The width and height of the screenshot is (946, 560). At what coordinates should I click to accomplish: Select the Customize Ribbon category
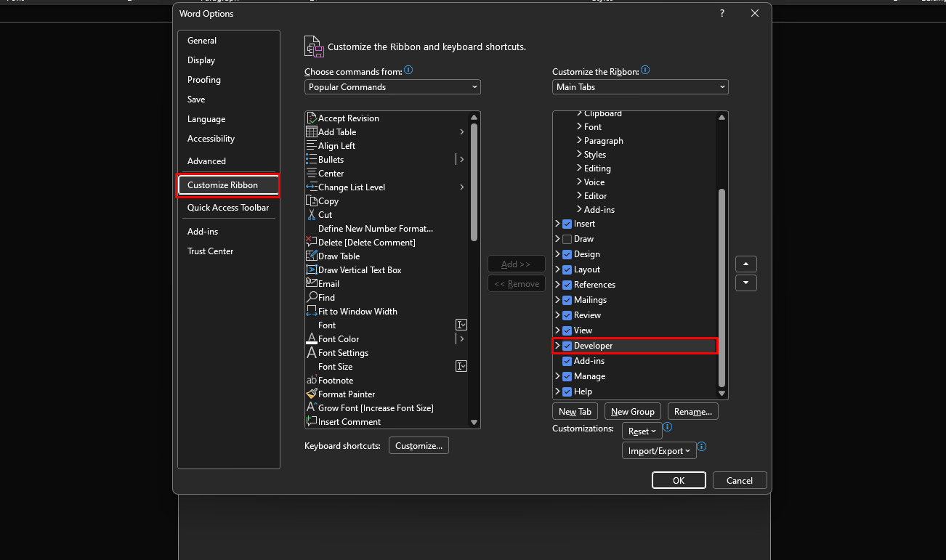pos(228,185)
